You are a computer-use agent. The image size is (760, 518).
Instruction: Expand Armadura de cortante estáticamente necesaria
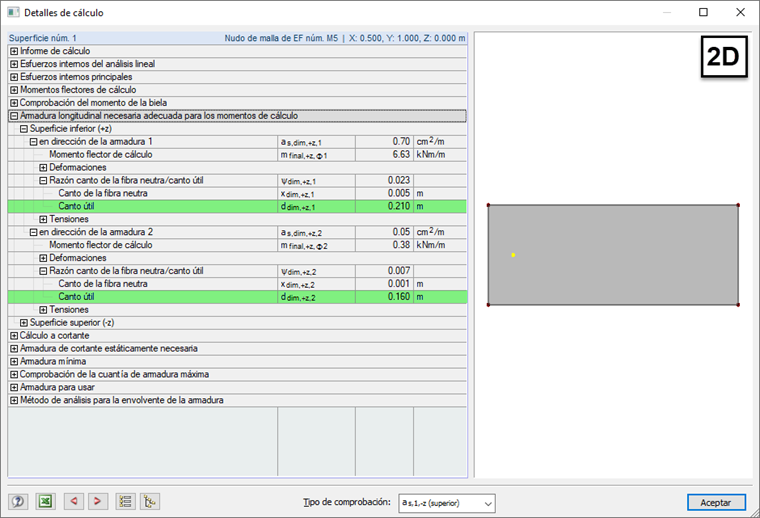[x=14, y=348]
